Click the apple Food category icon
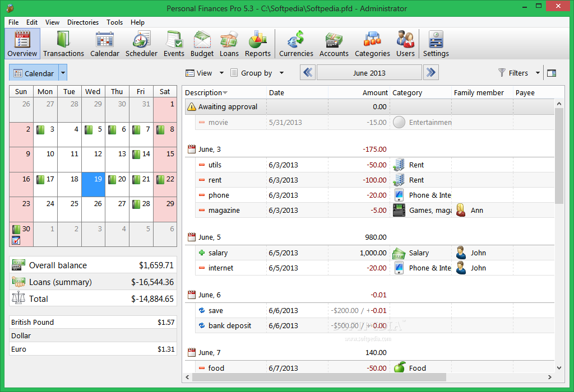The width and height of the screenshot is (574, 392). pos(399,367)
